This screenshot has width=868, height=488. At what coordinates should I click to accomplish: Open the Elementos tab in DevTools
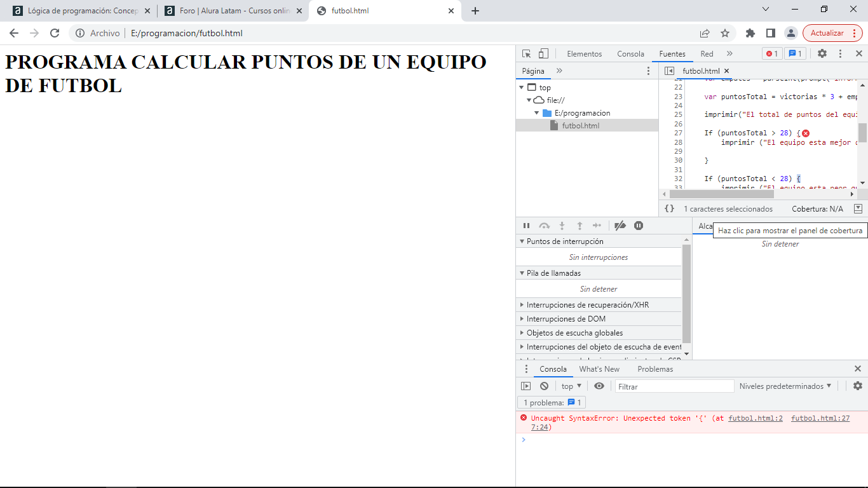585,54
